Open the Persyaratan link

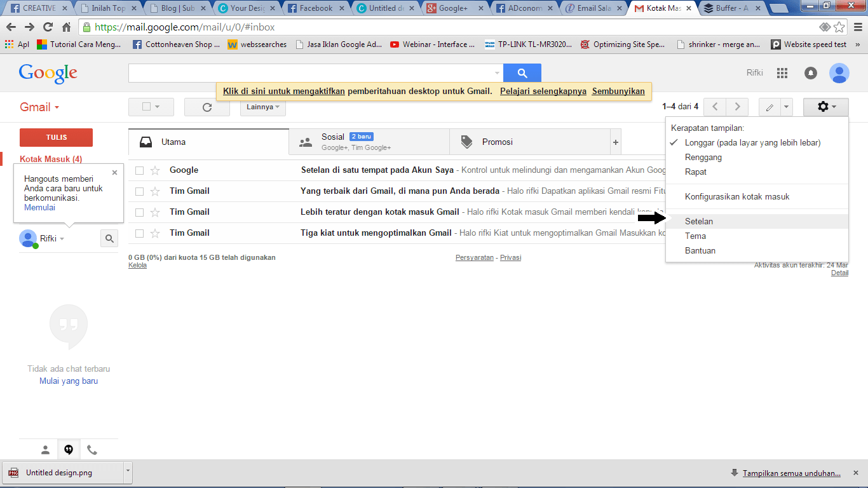coord(475,258)
